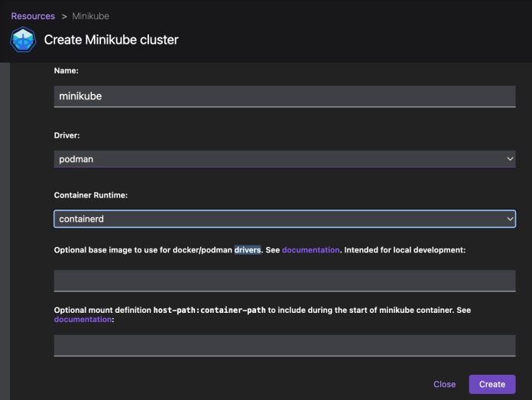This screenshot has width=532, height=400.
Task: Click the chevron arrow of Driver select
Action: point(510,158)
